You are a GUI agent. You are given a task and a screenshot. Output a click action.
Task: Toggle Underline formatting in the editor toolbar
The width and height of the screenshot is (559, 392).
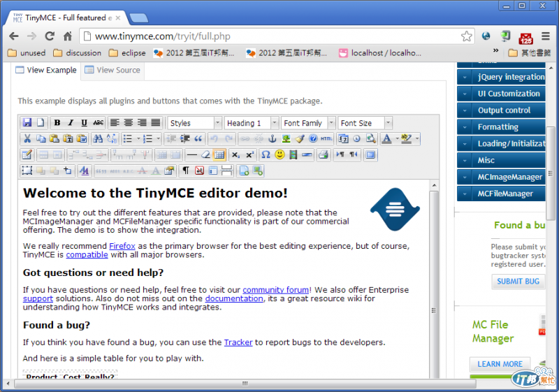coord(84,122)
